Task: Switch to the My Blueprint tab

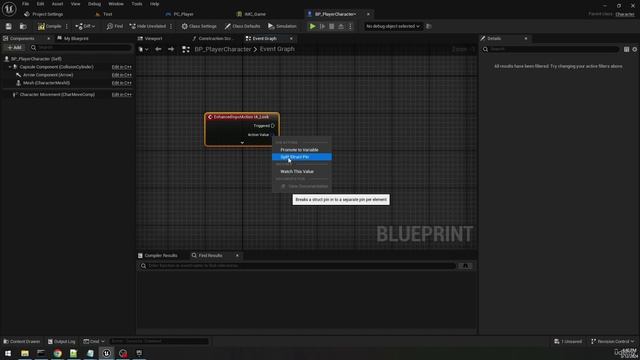Action: [73, 38]
